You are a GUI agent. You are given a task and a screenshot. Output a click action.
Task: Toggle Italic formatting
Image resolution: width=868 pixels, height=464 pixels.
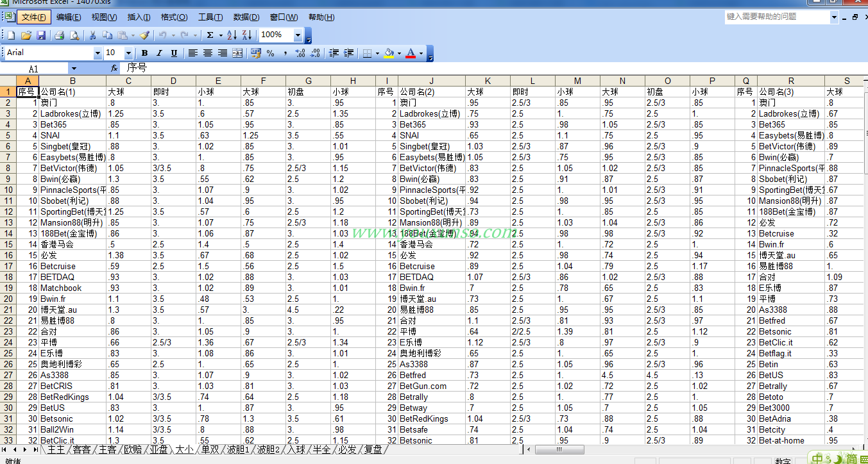pyautogui.click(x=159, y=53)
